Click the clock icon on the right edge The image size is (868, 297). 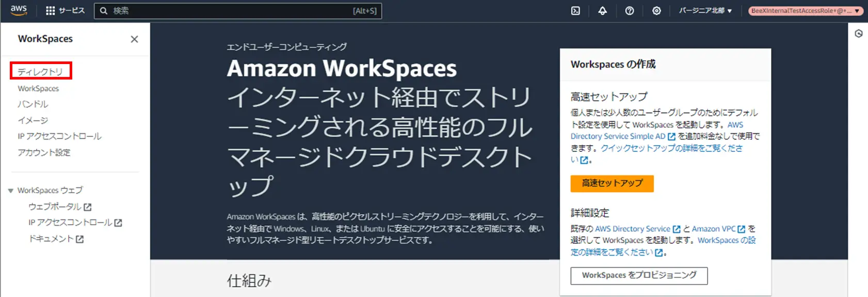859,34
